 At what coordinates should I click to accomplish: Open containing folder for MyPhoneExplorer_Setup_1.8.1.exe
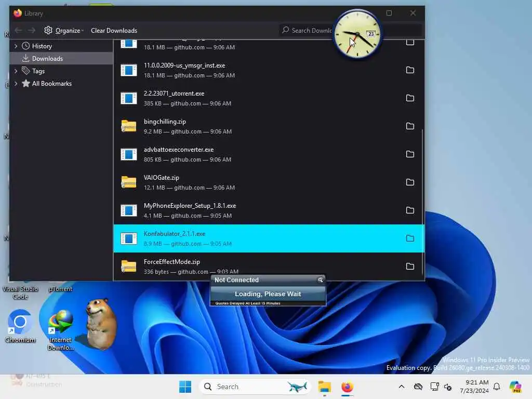pos(410,210)
